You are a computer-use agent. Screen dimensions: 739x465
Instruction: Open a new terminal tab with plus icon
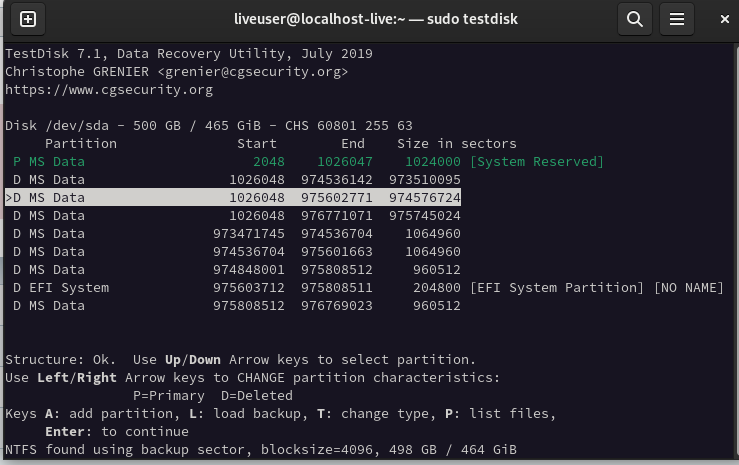28,19
